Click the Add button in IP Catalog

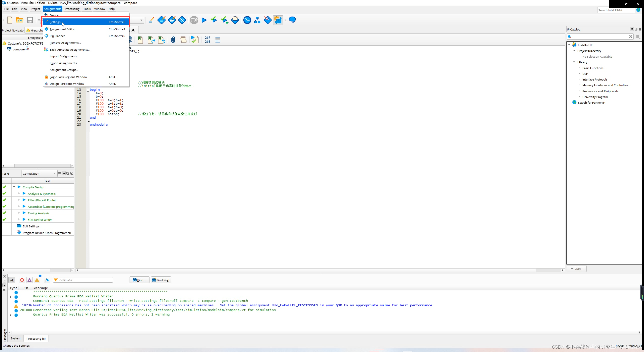576,269
